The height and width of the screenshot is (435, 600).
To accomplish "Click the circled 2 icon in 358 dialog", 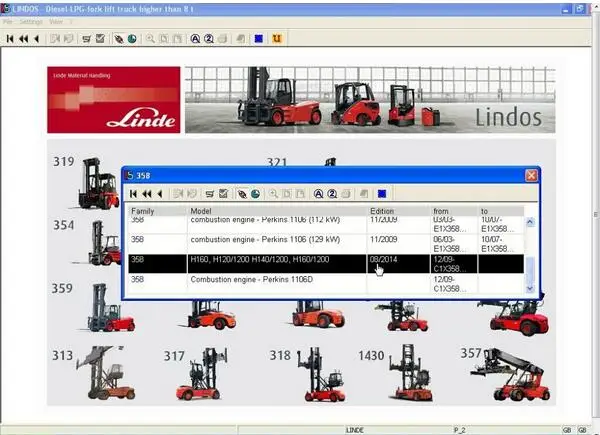I will 332,194.
